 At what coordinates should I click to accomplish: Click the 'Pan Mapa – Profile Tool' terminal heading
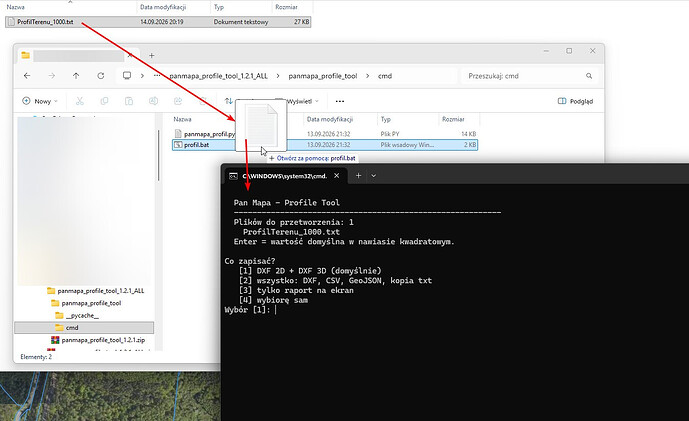[x=286, y=203]
